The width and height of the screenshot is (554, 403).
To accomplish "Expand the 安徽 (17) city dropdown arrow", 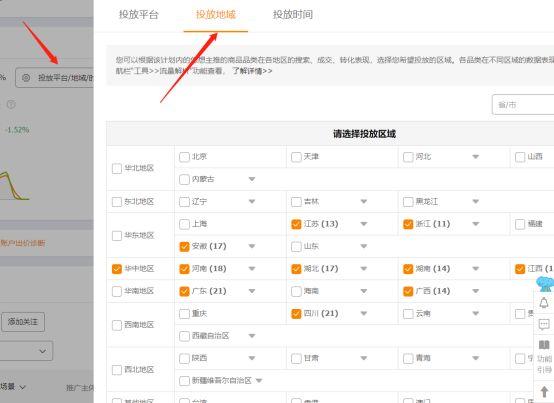I will (x=252, y=246).
